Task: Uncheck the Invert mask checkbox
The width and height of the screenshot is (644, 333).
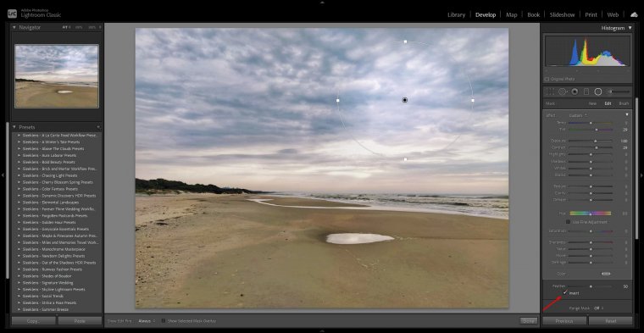Action: coord(565,293)
